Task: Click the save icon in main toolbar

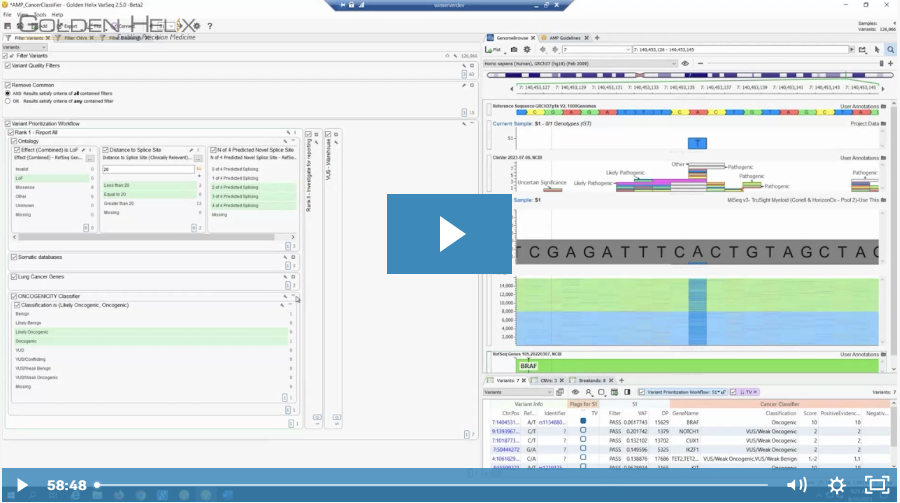Action: (7, 26)
